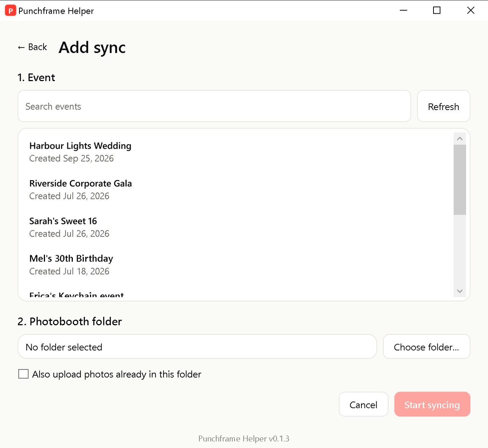Go back using the Back arrow link
488x448 pixels.
click(32, 47)
